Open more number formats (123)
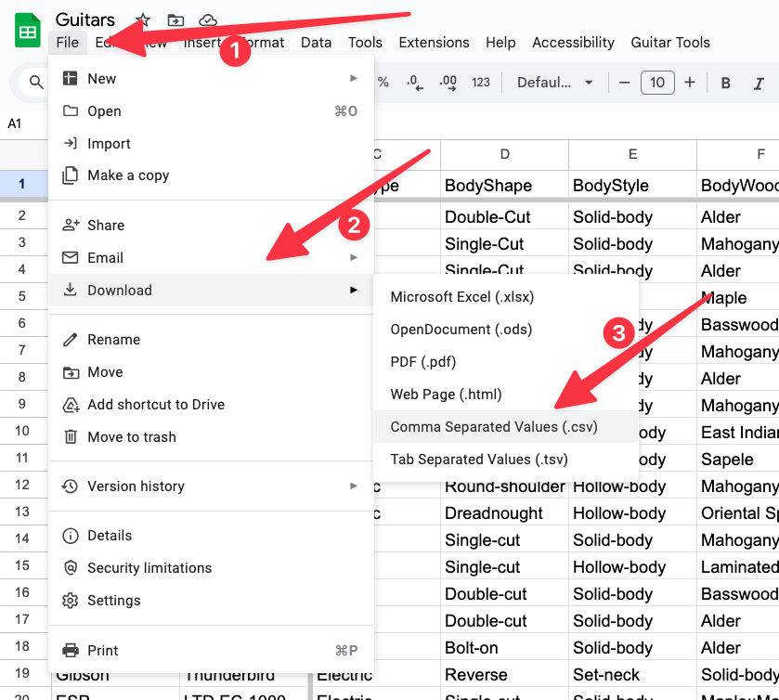The image size is (779, 700). coord(481,82)
